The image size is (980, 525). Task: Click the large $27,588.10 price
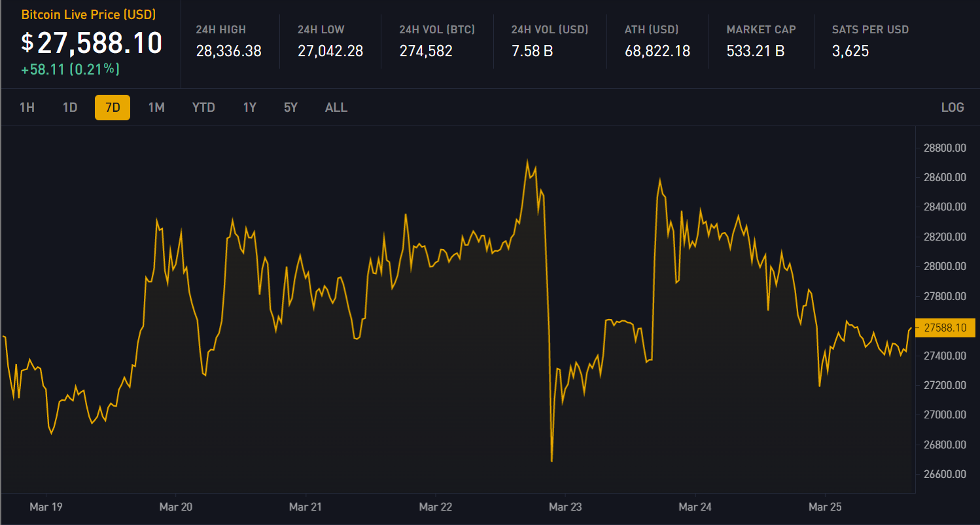pyautogui.click(x=92, y=43)
